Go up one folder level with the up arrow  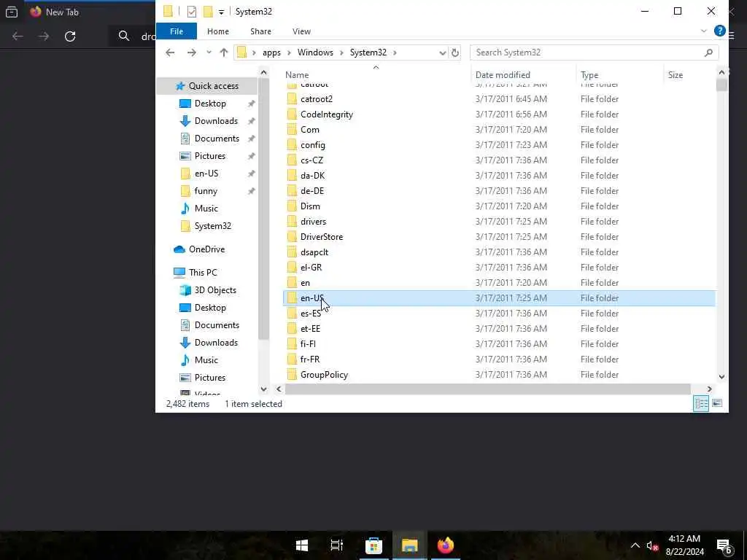223,52
